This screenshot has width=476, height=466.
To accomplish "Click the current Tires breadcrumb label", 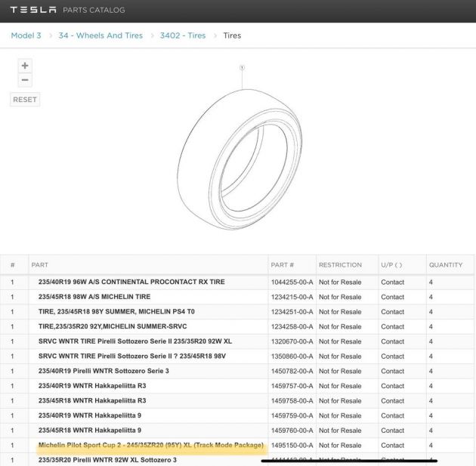I will tap(232, 35).
